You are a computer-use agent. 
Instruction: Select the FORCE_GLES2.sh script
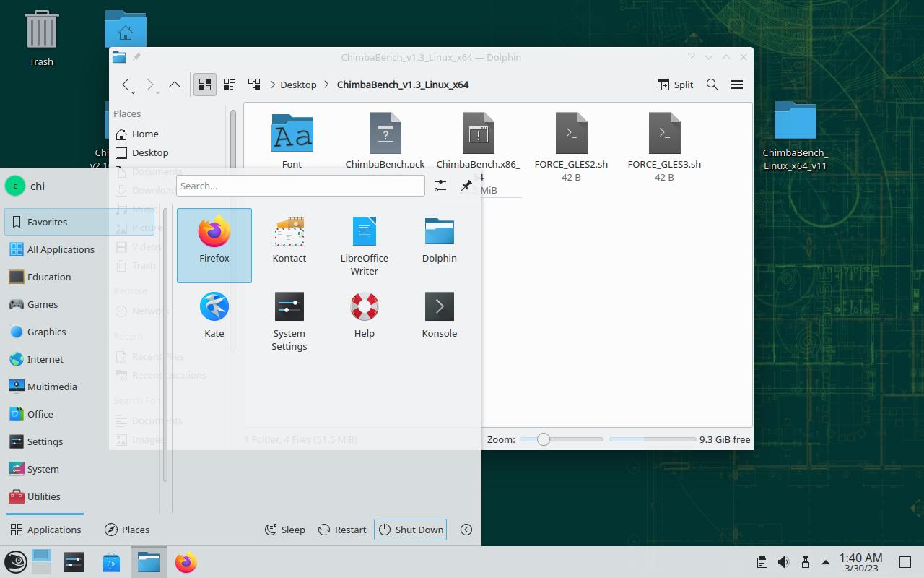(x=571, y=146)
